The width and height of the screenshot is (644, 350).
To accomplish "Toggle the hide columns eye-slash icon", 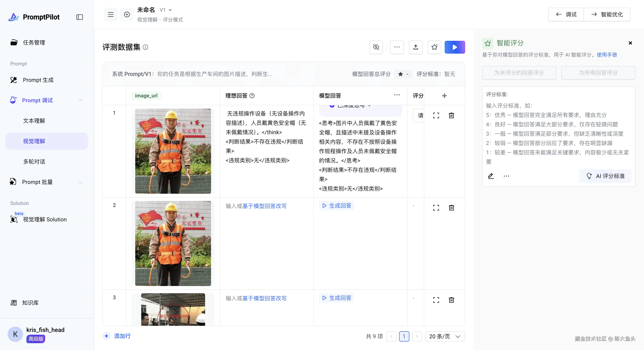I will [376, 47].
